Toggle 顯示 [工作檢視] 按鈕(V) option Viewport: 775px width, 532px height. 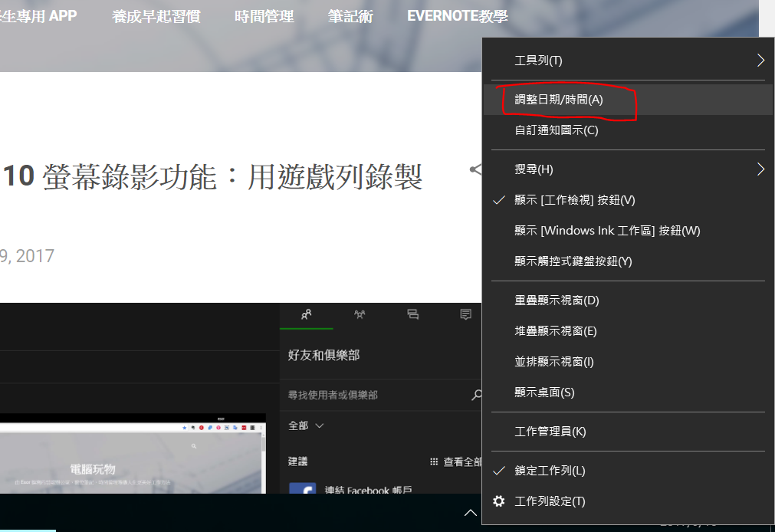pyautogui.click(x=628, y=200)
